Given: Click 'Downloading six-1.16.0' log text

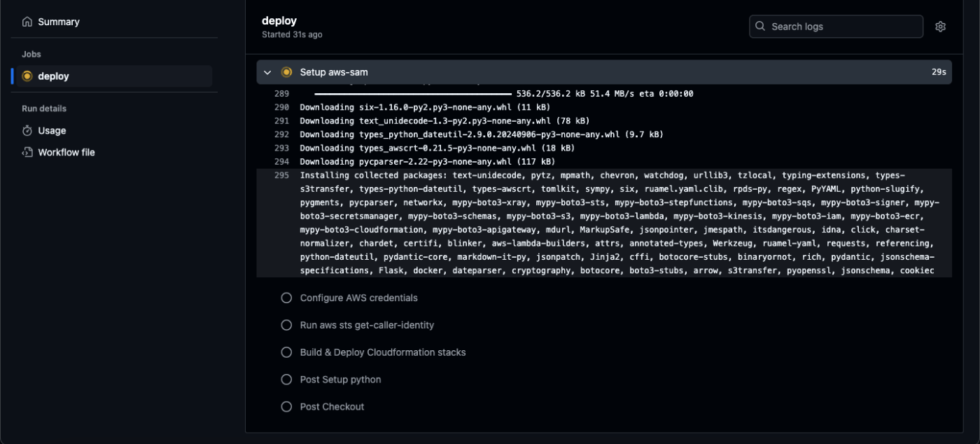Looking at the screenshot, I should [425, 107].
